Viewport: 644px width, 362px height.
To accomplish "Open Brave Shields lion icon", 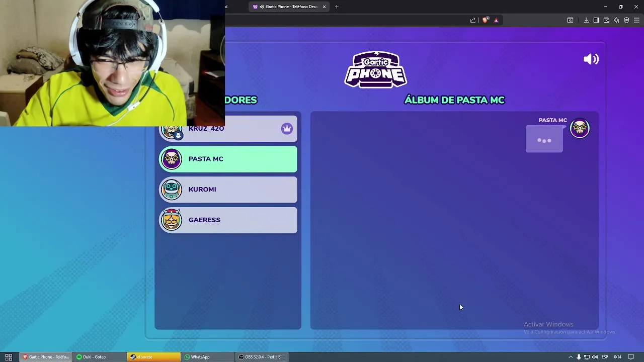I will click(485, 20).
